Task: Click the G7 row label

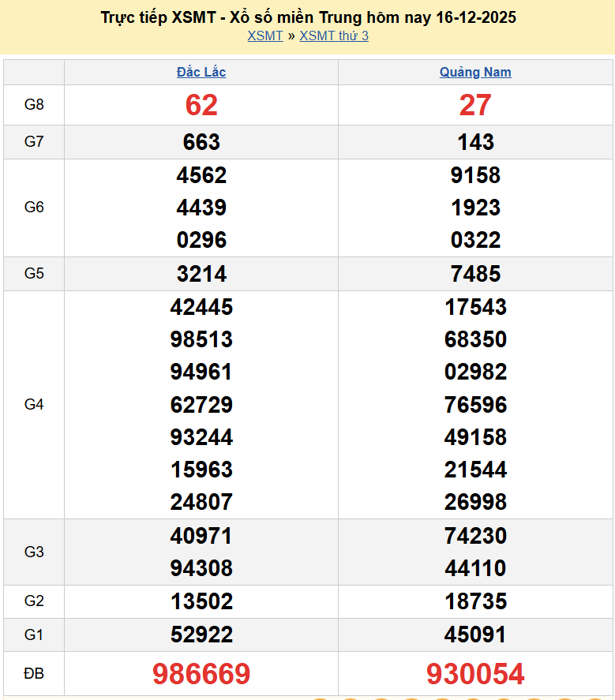Action: pos(34,141)
